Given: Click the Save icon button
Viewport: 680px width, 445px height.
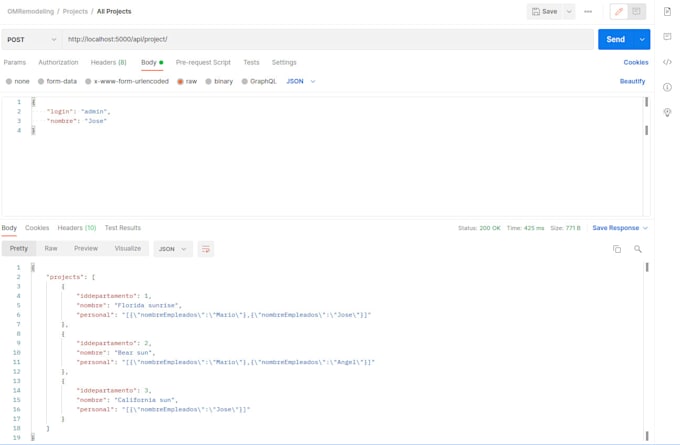Looking at the screenshot, I should click(545, 12).
